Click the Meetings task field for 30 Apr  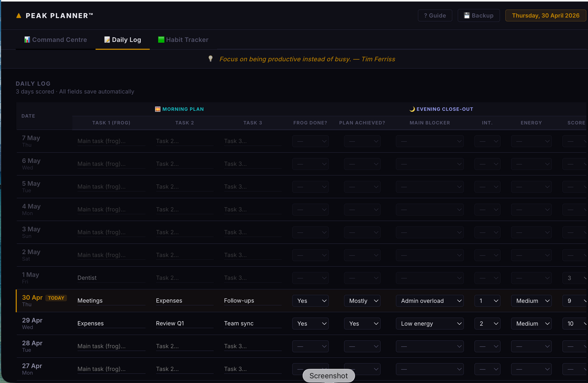111,301
